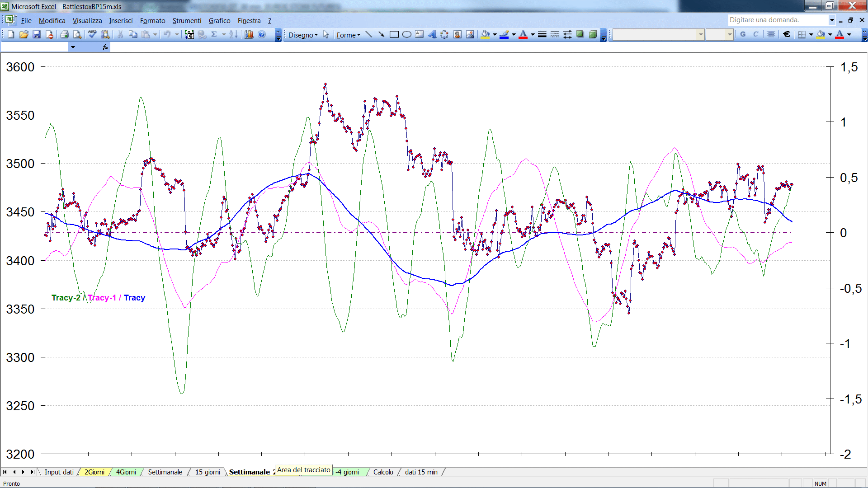Toggle center alignment

point(771,34)
